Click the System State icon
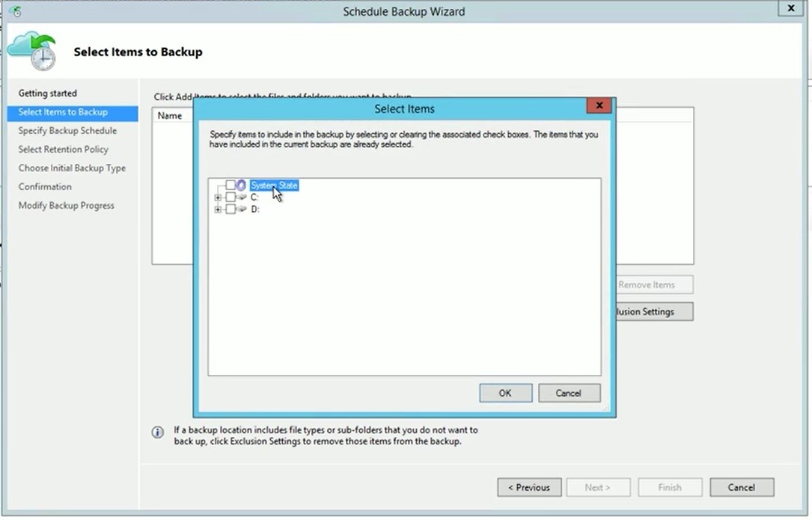 242,185
